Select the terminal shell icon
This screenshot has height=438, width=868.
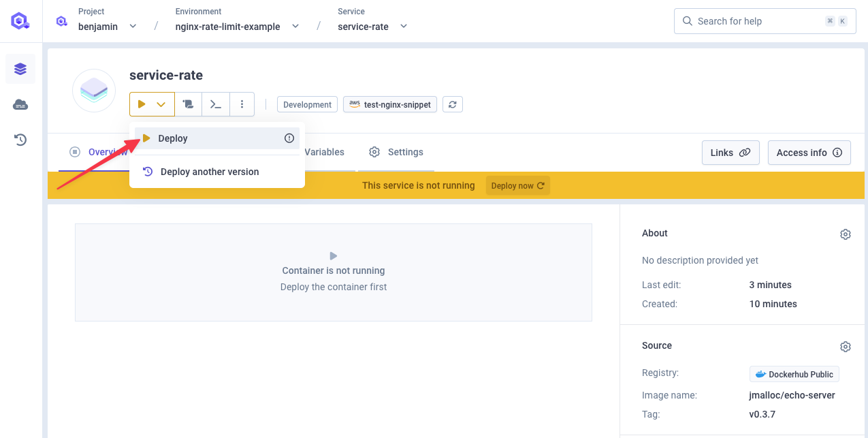pyautogui.click(x=215, y=104)
